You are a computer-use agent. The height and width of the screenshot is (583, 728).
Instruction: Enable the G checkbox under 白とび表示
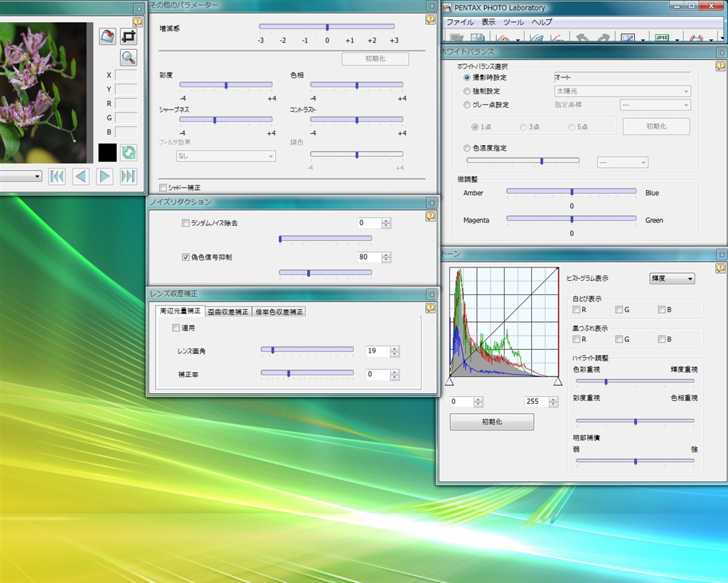click(619, 309)
